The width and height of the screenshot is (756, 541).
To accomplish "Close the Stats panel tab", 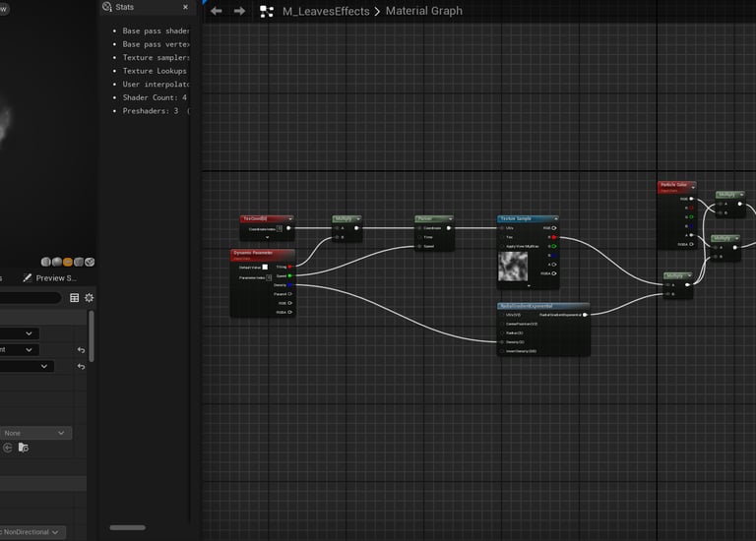I will click(x=185, y=7).
